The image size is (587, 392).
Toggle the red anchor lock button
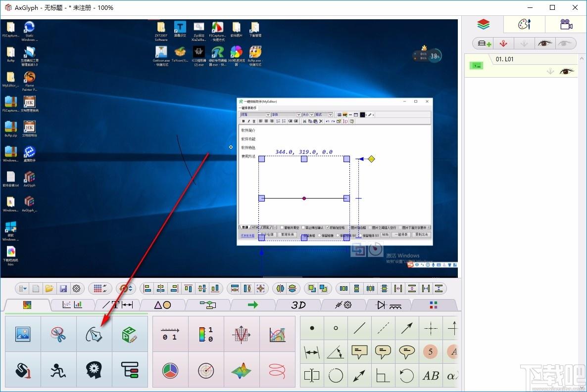(x=503, y=44)
